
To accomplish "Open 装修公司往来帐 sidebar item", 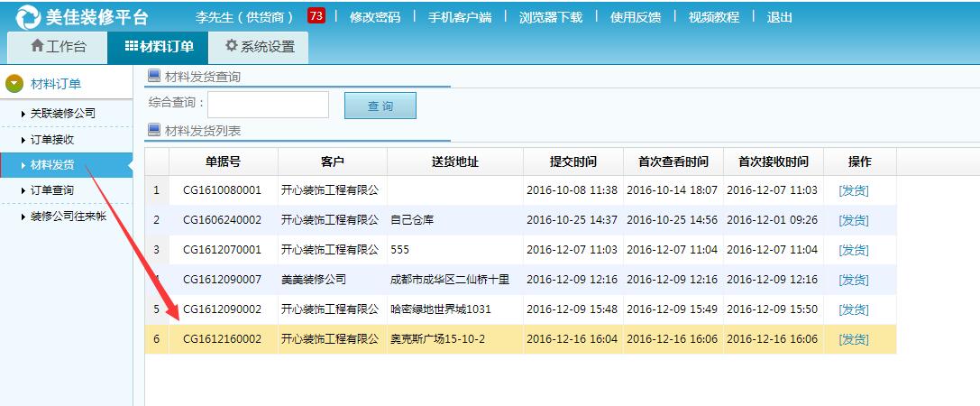I will click(x=69, y=216).
